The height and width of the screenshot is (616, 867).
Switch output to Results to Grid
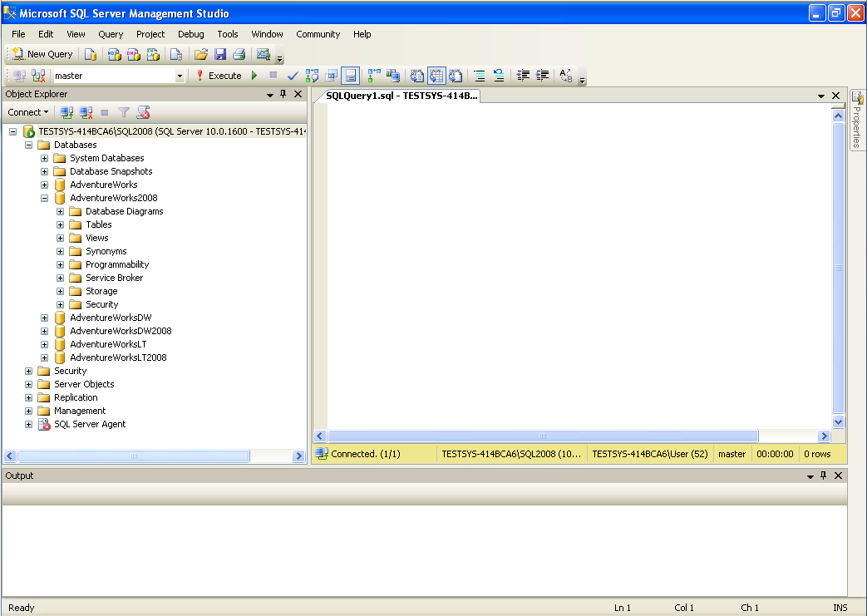point(436,76)
